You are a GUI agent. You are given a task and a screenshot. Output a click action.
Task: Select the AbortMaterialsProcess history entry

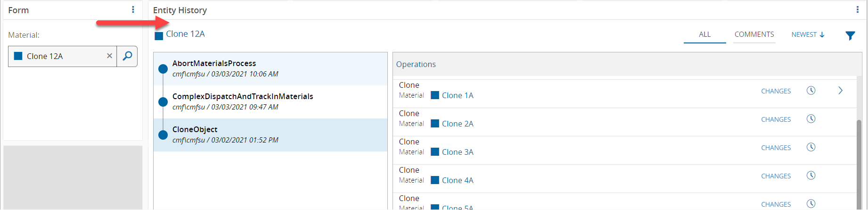[214, 64]
